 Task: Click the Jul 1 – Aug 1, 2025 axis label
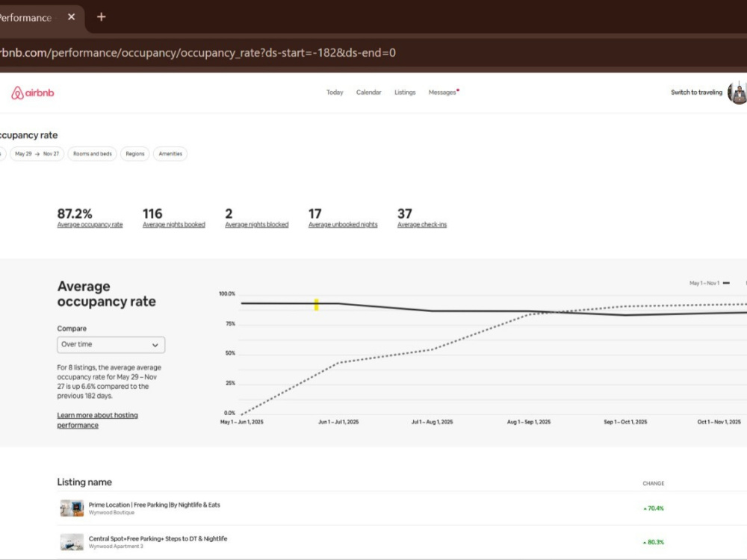[x=432, y=422]
